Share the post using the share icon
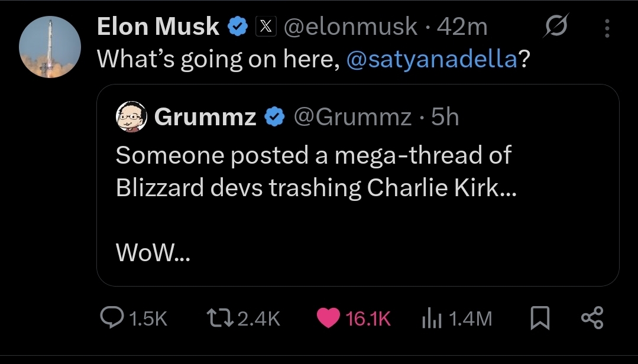Viewport: 638px width, 364px height. [x=592, y=318]
